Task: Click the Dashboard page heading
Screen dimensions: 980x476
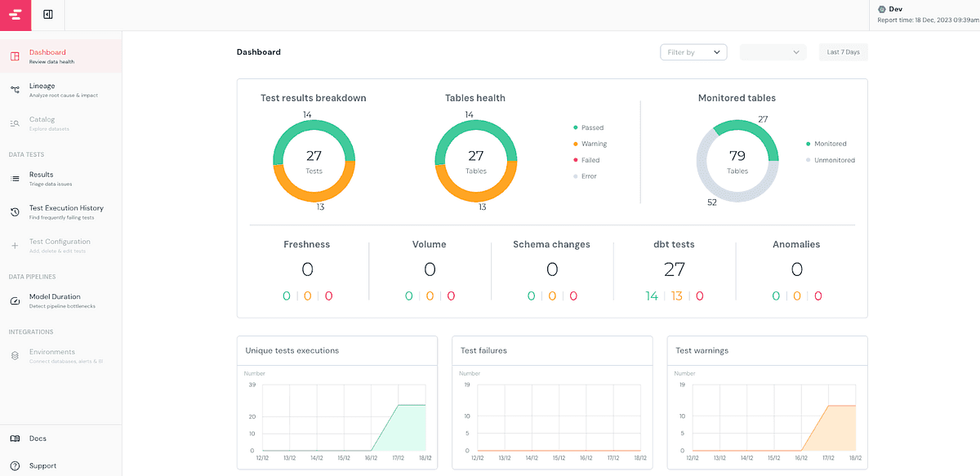Action: 259,52
